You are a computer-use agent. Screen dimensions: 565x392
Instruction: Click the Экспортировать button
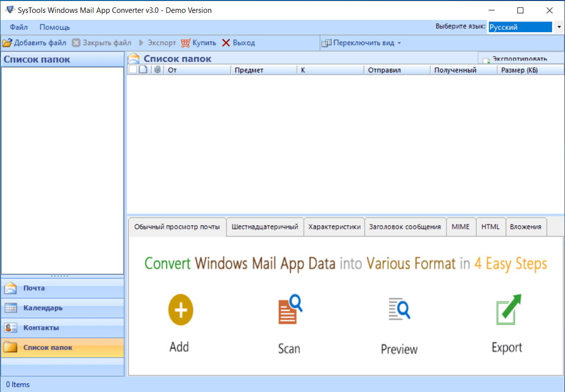click(x=521, y=59)
